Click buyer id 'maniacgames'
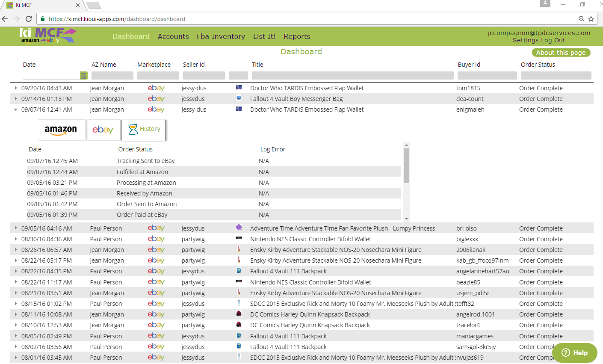The width and height of the screenshot is (603, 364). [x=475, y=336]
